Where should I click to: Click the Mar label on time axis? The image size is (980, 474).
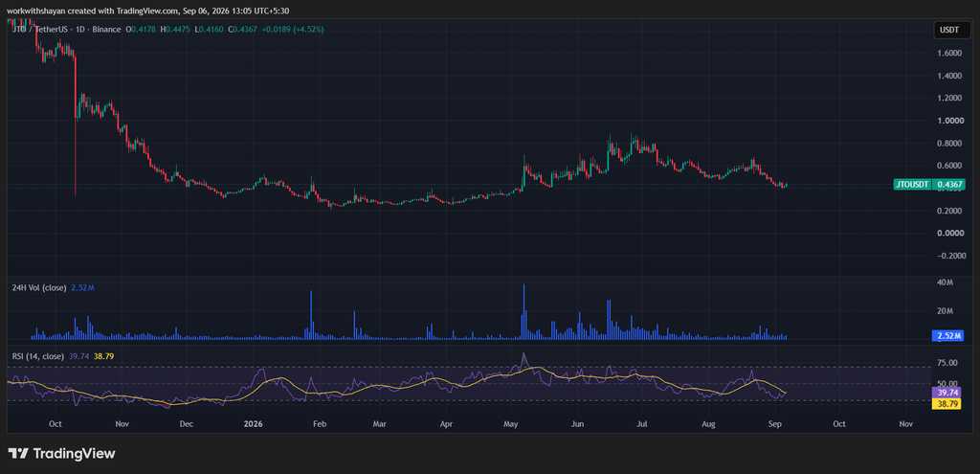point(379,424)
